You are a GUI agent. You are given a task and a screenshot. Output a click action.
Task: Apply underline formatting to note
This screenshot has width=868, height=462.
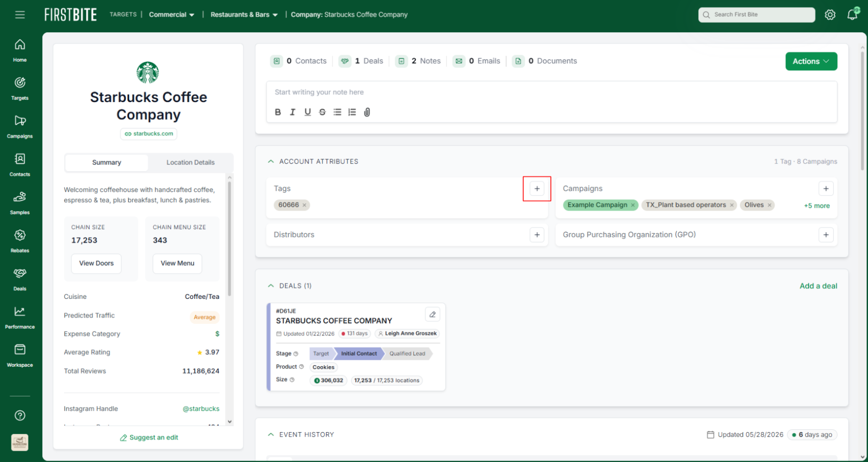coord(308,112)
